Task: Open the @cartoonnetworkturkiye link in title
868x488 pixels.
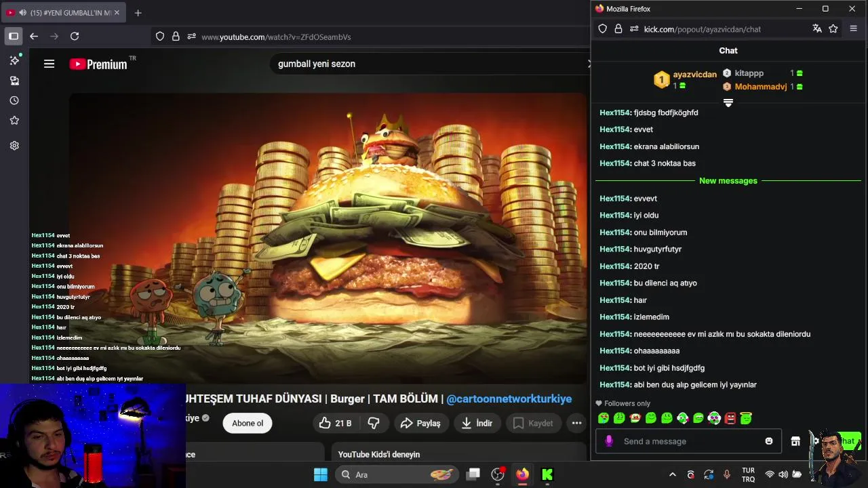Action: [x=509, y=399]
